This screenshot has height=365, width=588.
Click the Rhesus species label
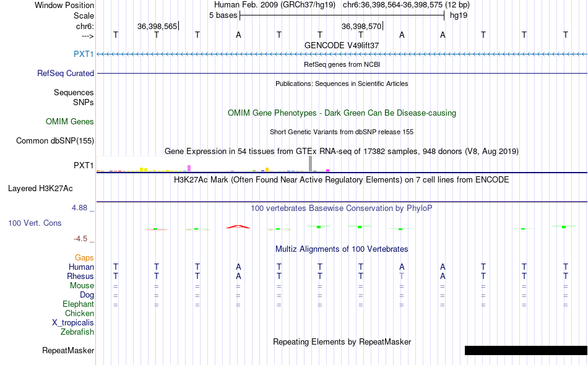click(80, 276)
